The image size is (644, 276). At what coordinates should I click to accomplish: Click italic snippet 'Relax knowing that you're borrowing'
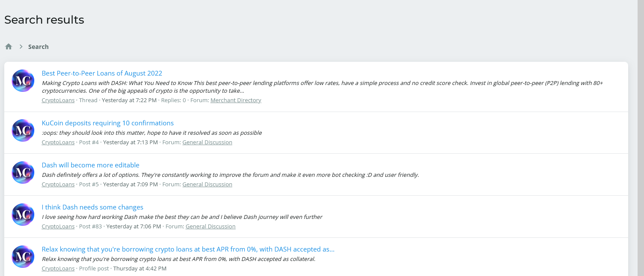(x=179, y=259)
